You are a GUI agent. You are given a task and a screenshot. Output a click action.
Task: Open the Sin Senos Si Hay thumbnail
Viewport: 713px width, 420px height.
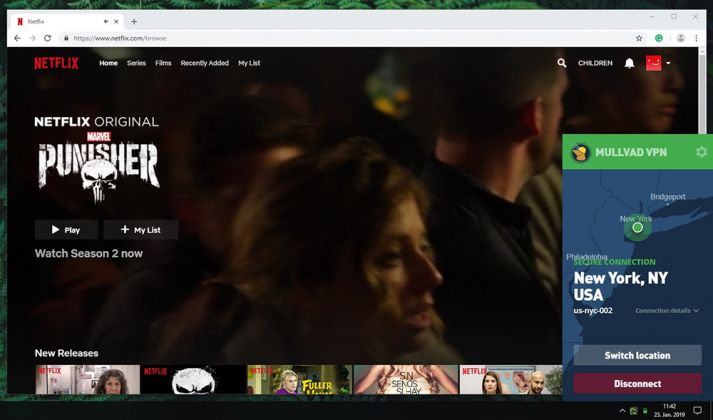[406, 380]
